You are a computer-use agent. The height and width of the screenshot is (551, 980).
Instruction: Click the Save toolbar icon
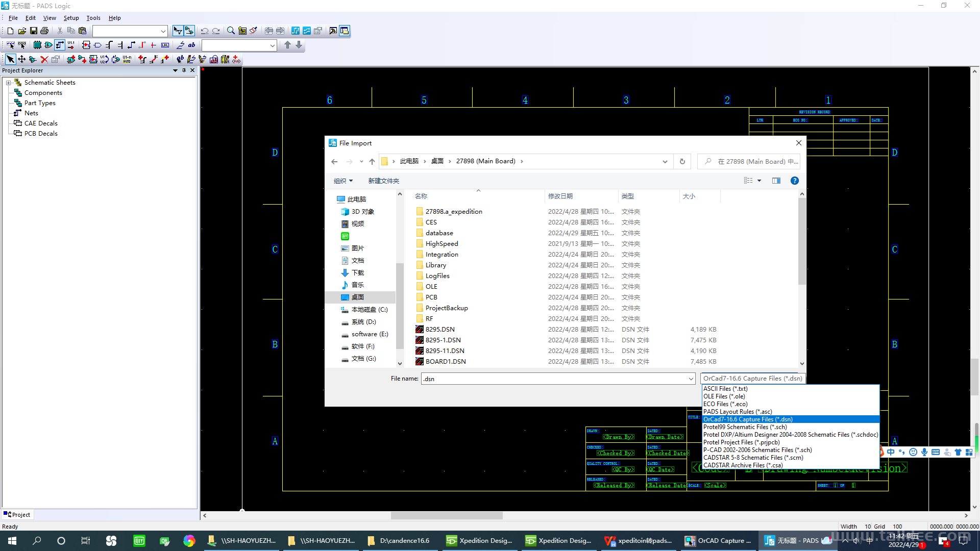[33, 31]
